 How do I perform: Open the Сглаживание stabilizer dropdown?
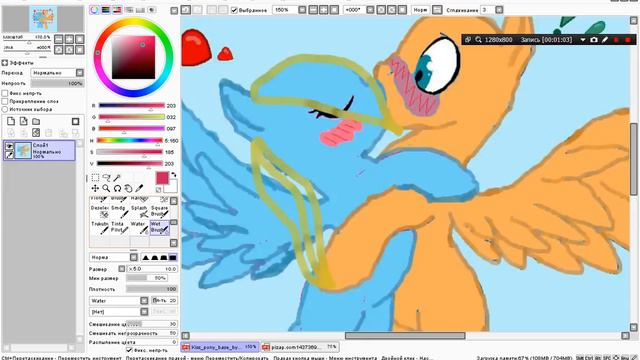(499, 10)
